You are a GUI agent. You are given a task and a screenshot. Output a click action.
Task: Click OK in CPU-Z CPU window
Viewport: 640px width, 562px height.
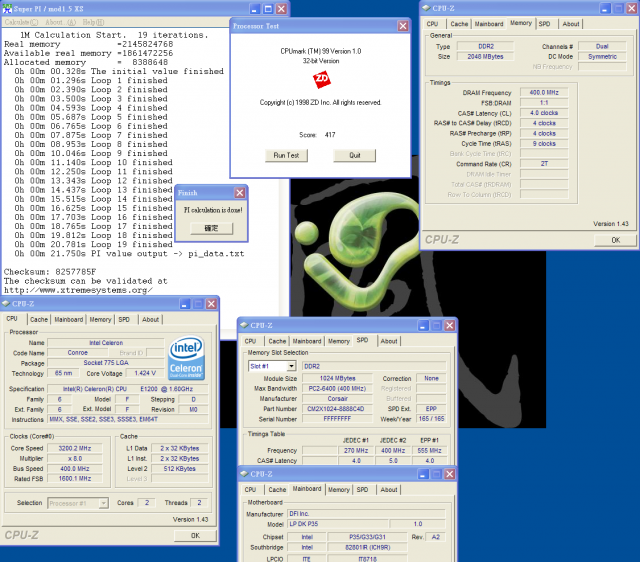click(195, 535)
